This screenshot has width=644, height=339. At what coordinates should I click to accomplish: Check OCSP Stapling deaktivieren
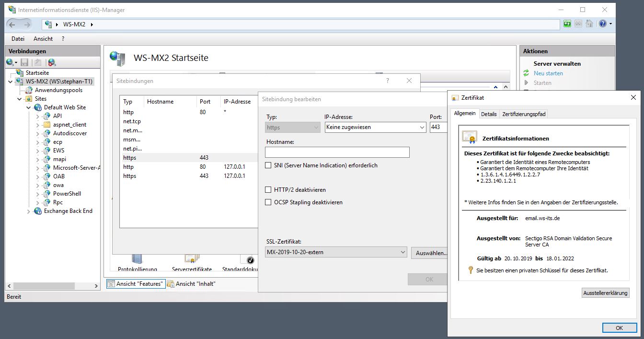click(x=268, y=202)
